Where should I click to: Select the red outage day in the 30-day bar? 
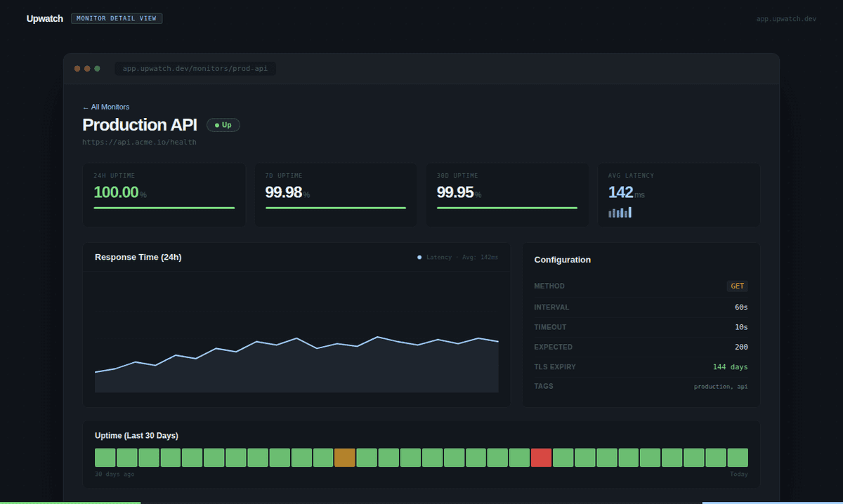541,457
